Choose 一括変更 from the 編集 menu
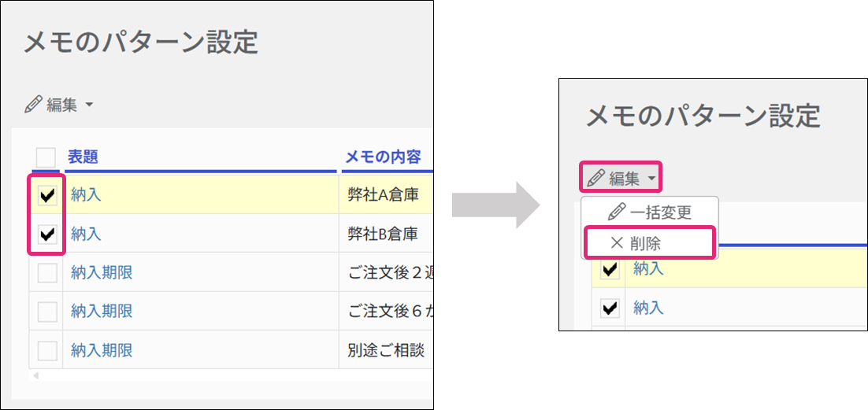This screenshot has height=410, width=868. click(x=661, y=212)
